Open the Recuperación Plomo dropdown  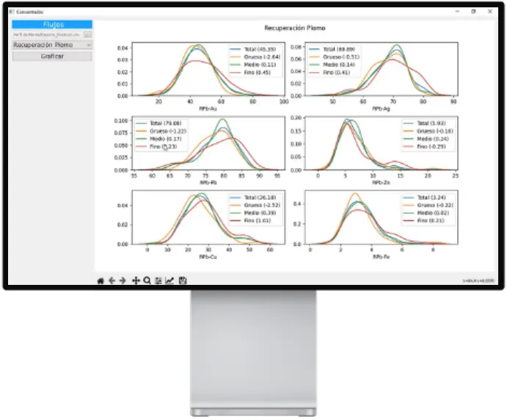tap(52, 45)
